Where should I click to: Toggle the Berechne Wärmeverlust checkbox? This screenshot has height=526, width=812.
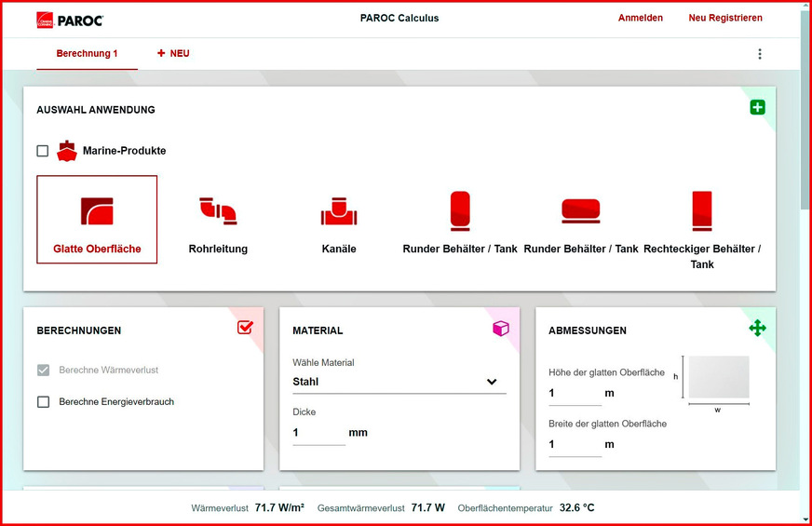click(x=44, y=371)
